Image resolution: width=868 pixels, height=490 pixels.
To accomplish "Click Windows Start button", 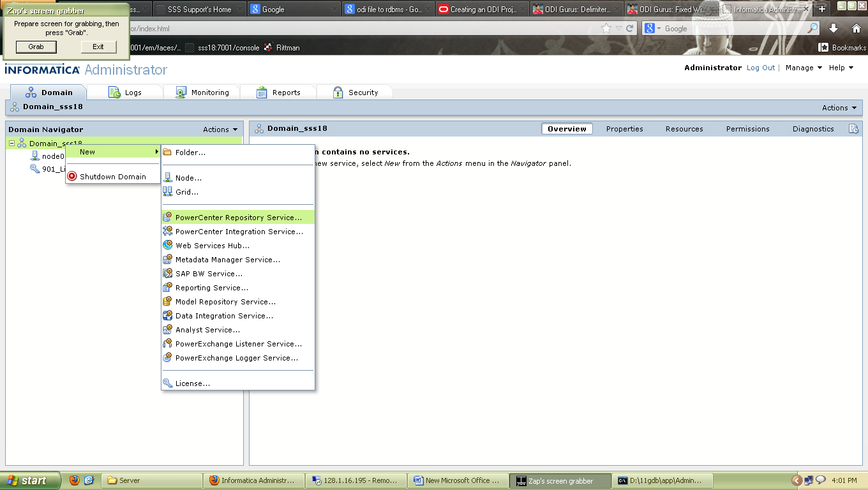I will coord(30,480).
